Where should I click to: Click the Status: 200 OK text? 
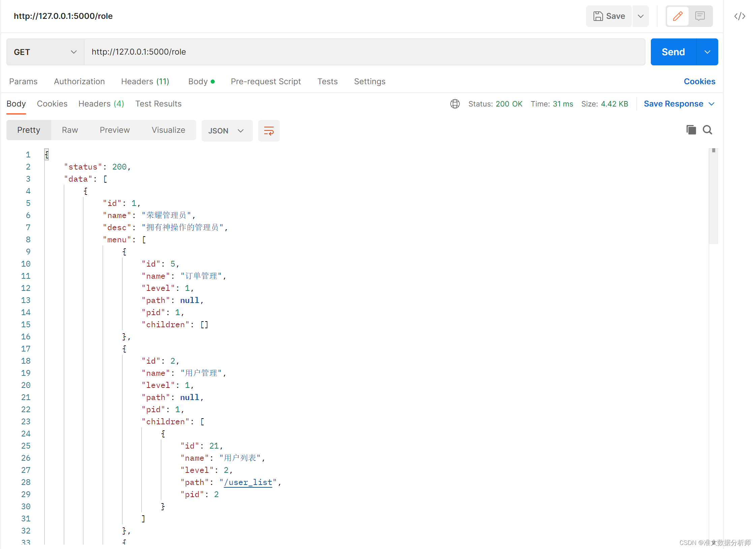[x=495, y=104]
